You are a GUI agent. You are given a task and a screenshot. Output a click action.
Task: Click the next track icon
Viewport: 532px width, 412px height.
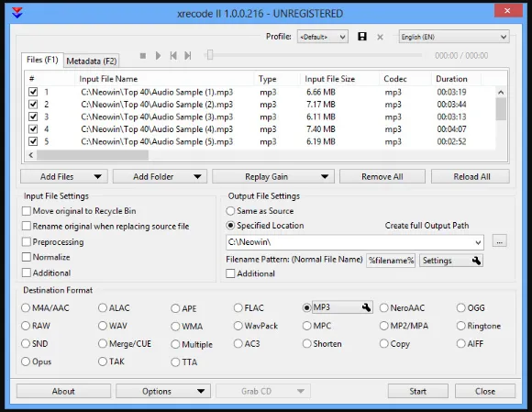coord(188,55)
